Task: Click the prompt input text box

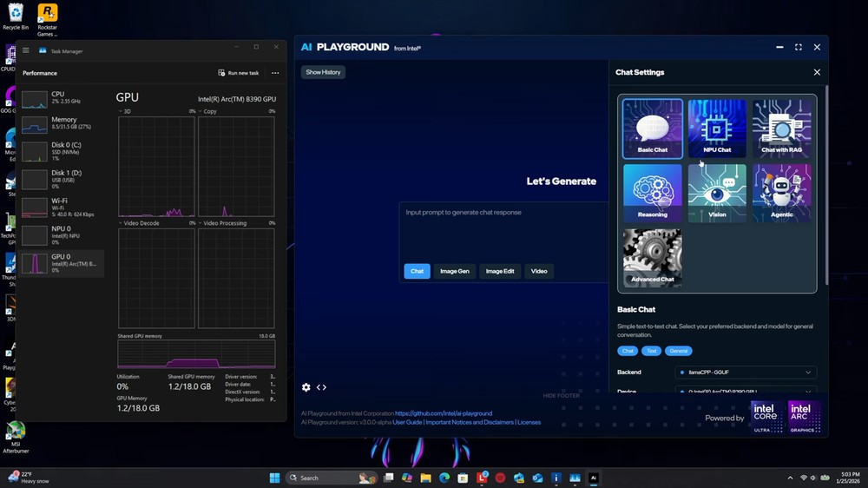Action: 503,231
